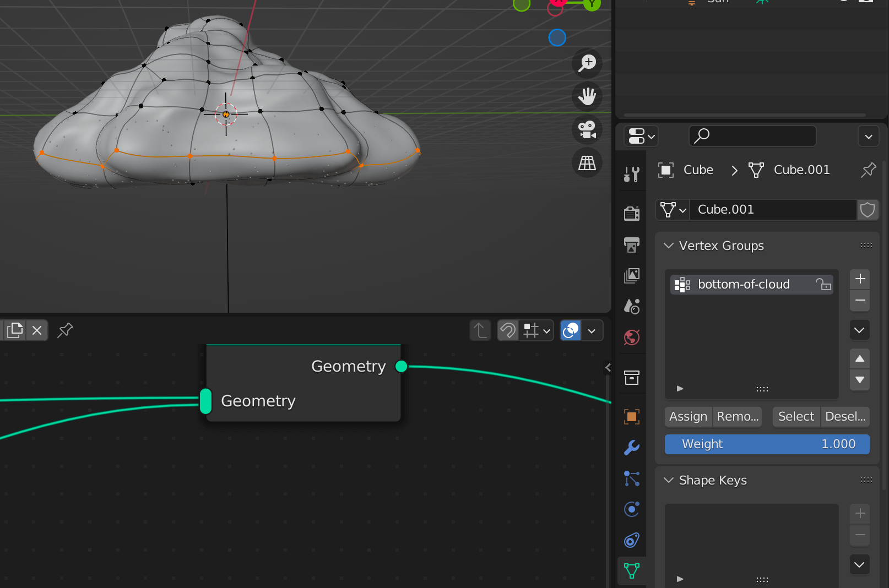
Task: Open the Render properties tab
Action: (632, 213)
